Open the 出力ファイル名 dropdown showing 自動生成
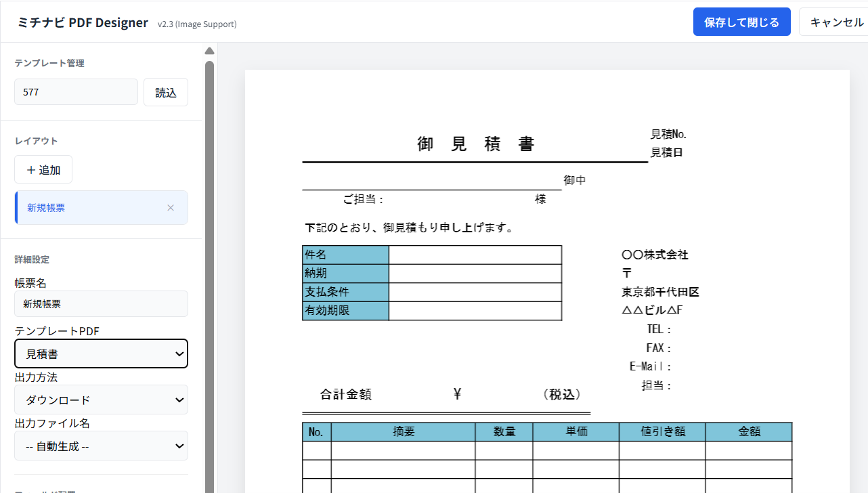Screen dimensions: 868x493 pos(102,446)
